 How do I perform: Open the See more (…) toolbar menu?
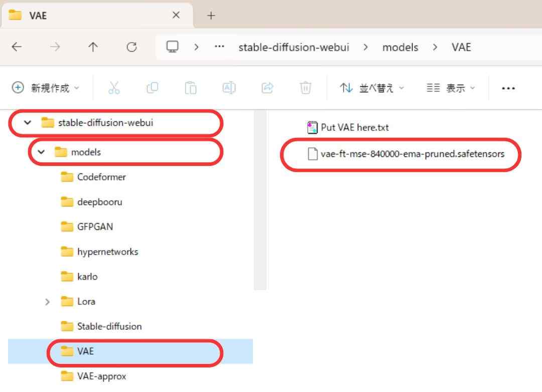[508, 88]
